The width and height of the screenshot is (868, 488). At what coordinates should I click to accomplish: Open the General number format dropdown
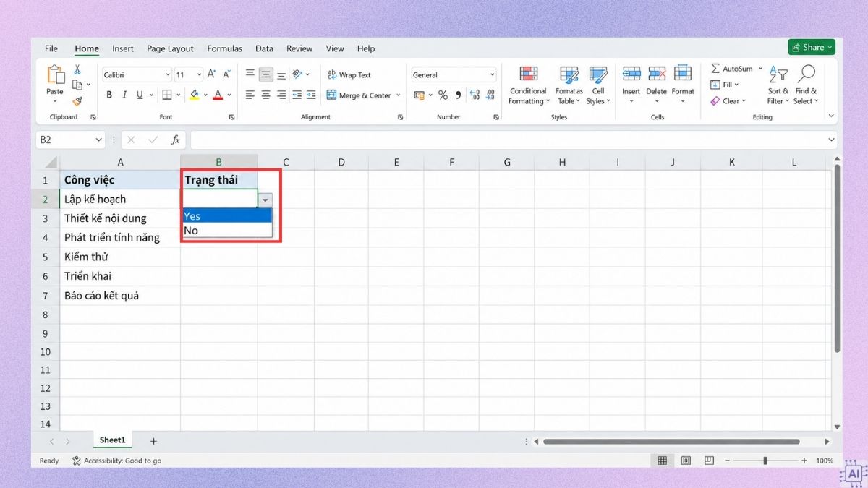point(493,74)
